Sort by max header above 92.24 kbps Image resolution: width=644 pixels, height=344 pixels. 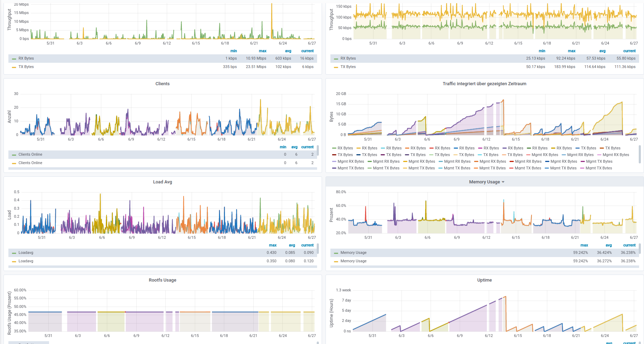pos(571,51)
